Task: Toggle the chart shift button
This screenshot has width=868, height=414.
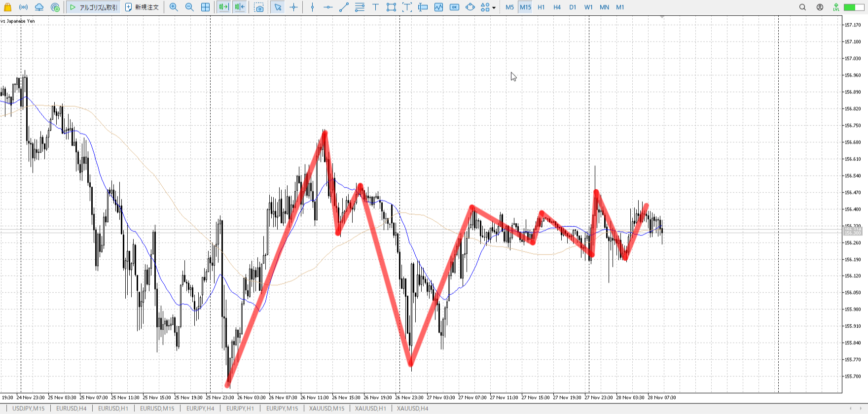Action: pos(240,7)
